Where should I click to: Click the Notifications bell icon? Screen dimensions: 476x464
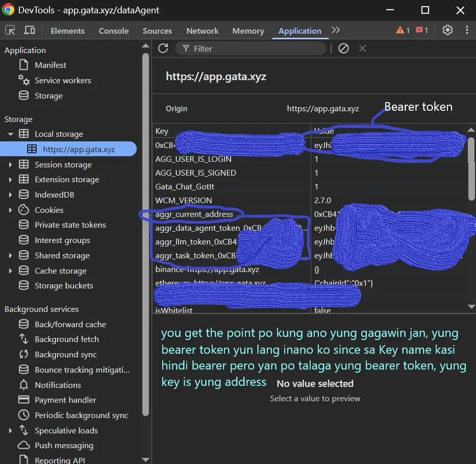click(23, 385)
